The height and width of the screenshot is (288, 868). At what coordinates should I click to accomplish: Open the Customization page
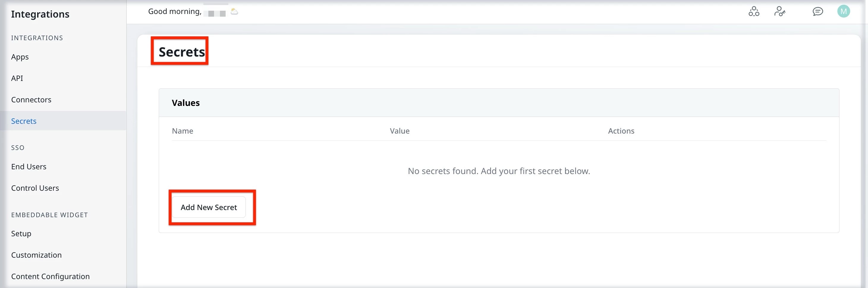[36, 255]
